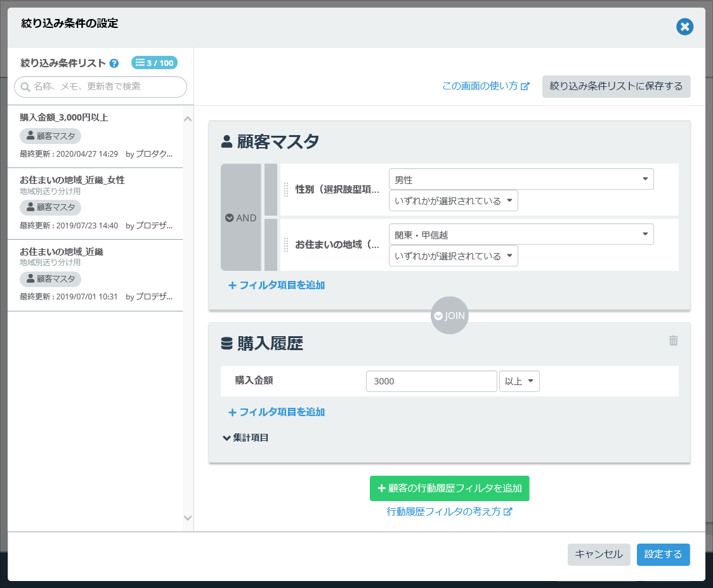Open the 関東・甲信越 region dropdown
Screen dimensions: 713x588
[521, 233]
